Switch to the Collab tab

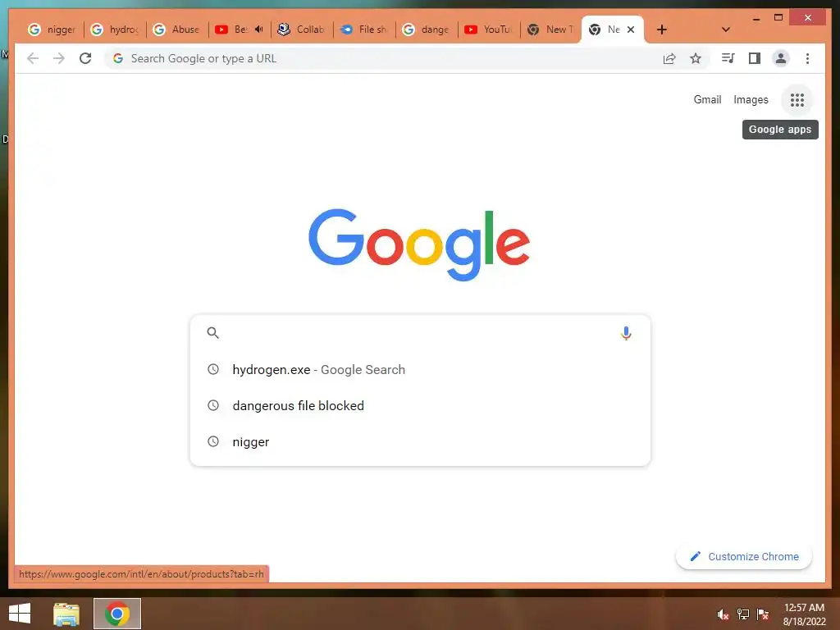tap(302, 30)
